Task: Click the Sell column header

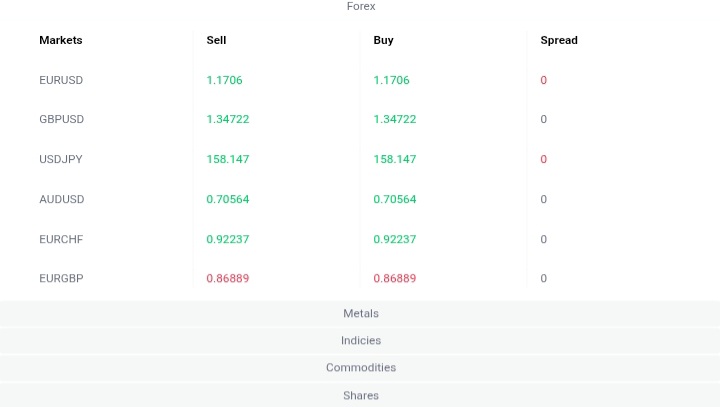Action: click(216, 41)
